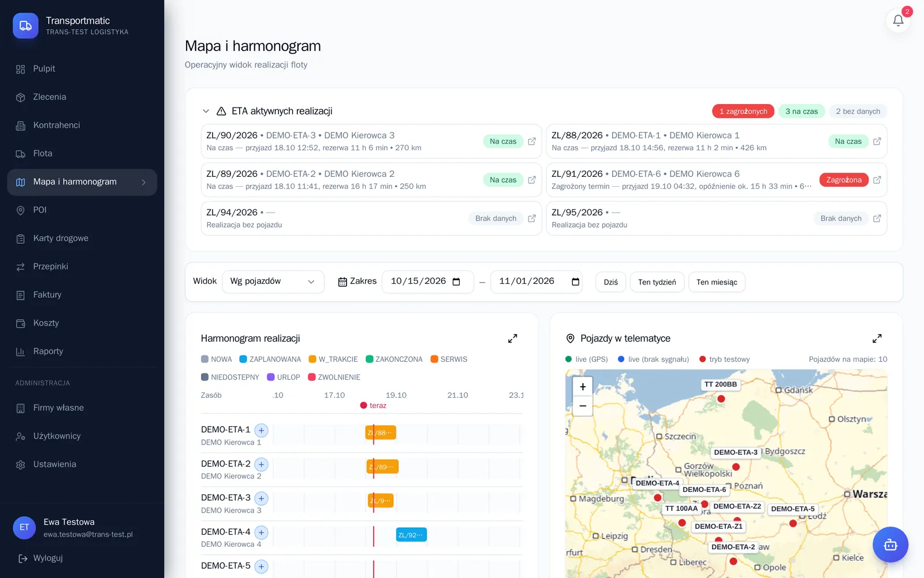
Task: Click the ZL/92 schedule bar for DEMO-ETA-4
Action: click(x=411, y=535)
